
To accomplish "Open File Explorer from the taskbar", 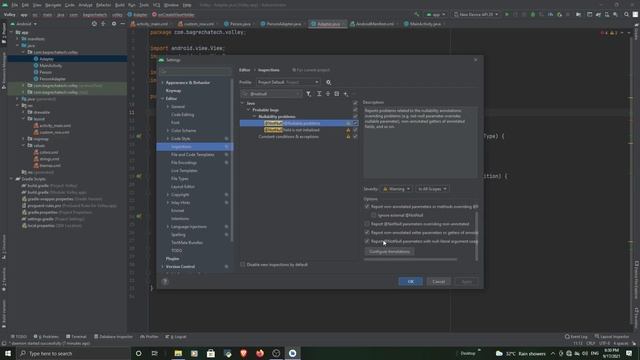I will pos(178,353).
